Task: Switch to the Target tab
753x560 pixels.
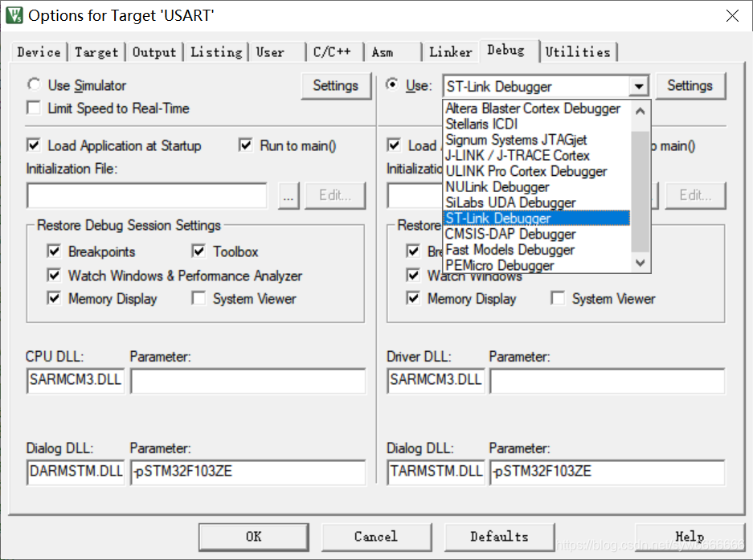Action: (x=96, y=52)
